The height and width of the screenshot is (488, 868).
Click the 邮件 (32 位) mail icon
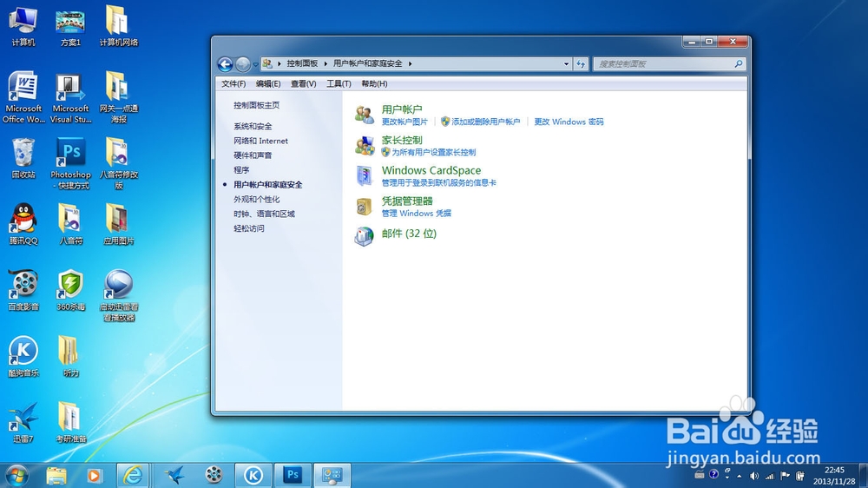tap(365, 236)
